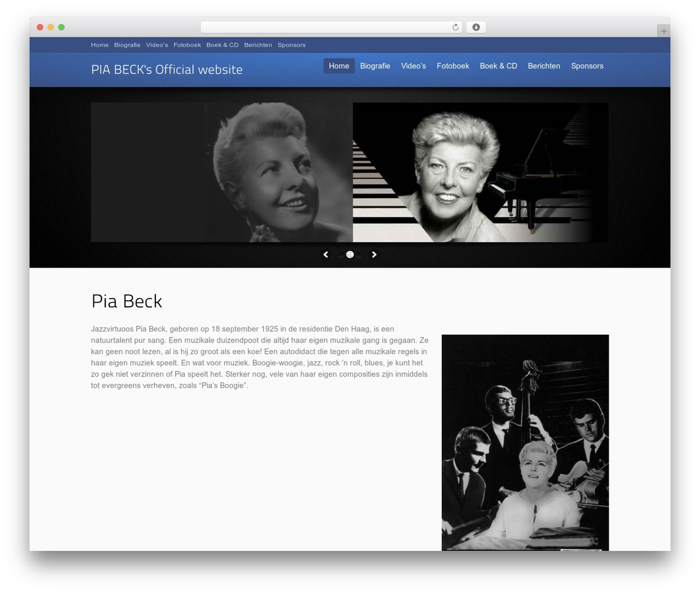
Task: Open Berichten in the main navigation
Action: 544,66
